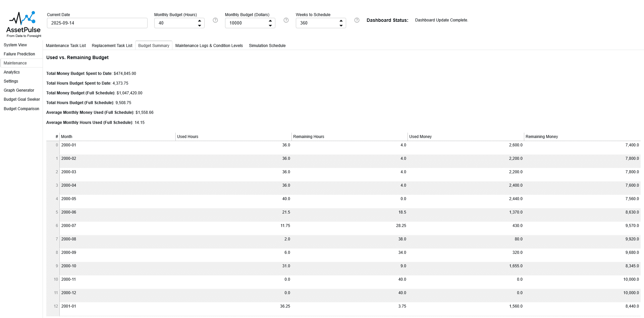Open the Maintenance Task List tab

click(x=66, y=46)
